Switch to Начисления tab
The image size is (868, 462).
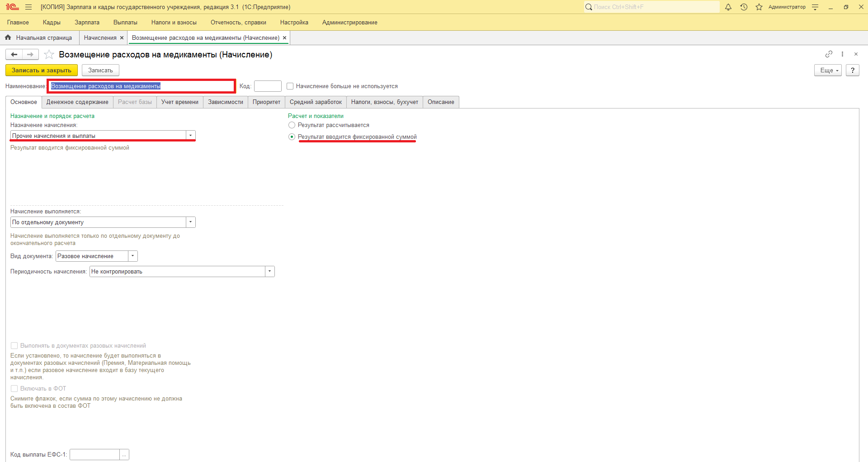click(100, 38)
